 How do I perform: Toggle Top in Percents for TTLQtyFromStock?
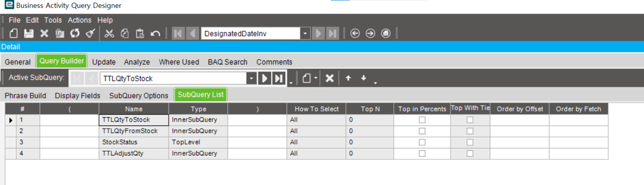[422, 131]
